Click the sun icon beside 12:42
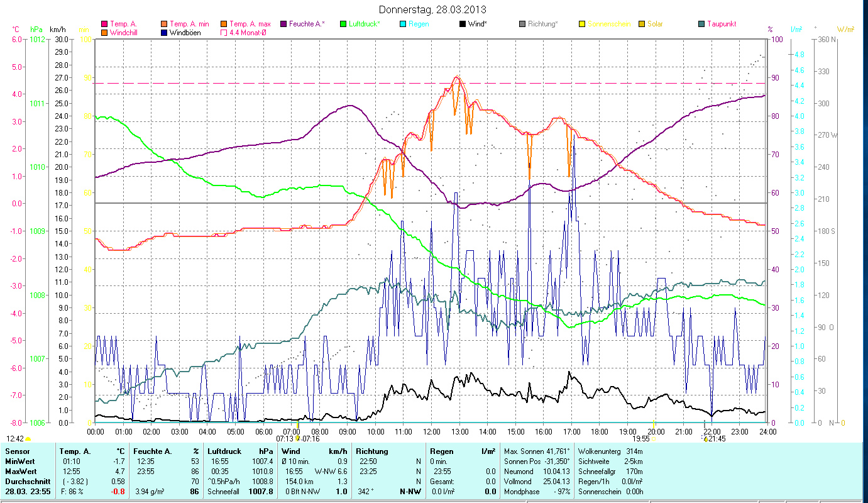This screenshot has width=868, height=503. point(28,439)
